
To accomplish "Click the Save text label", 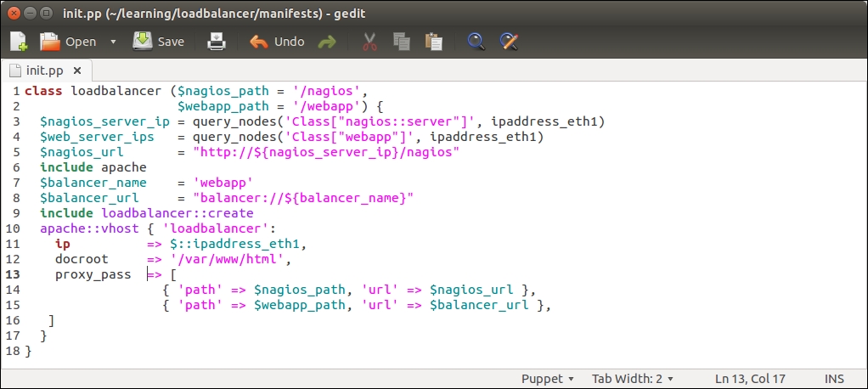I will 171,42.
